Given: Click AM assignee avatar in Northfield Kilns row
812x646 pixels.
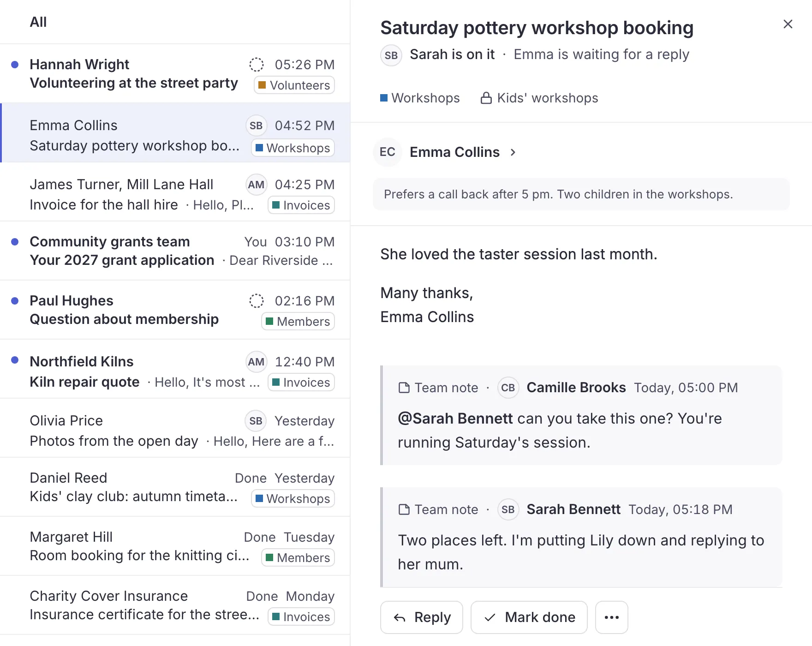Looking at the screenshot, I should point(256,362).
